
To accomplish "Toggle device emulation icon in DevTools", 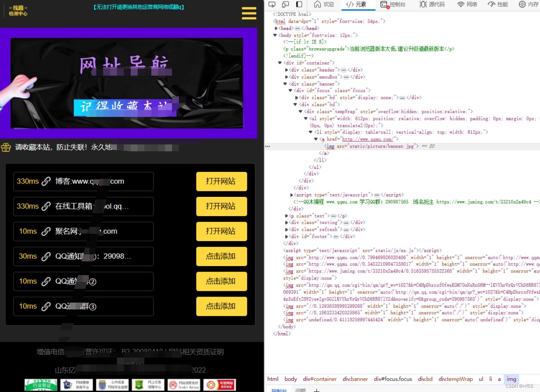I will click(x=285, y=4).
